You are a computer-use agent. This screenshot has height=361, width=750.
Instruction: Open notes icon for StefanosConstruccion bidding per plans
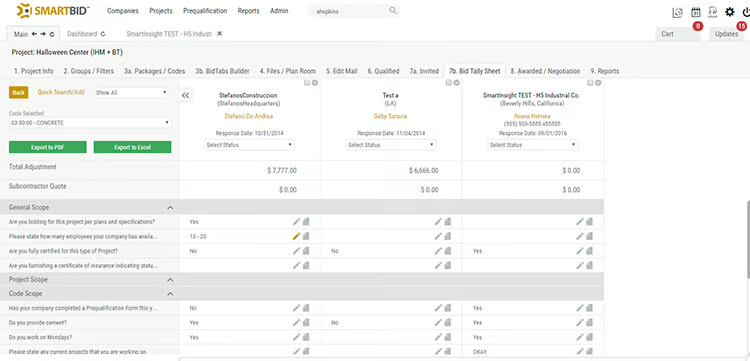pyautogui.click(x=306, y=222)
